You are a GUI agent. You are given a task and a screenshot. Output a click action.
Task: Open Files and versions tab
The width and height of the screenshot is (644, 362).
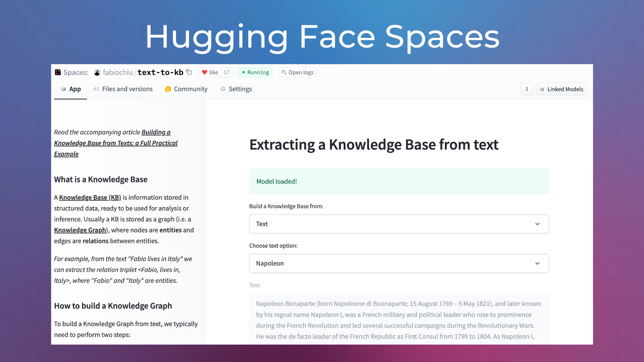coord(123,89)
